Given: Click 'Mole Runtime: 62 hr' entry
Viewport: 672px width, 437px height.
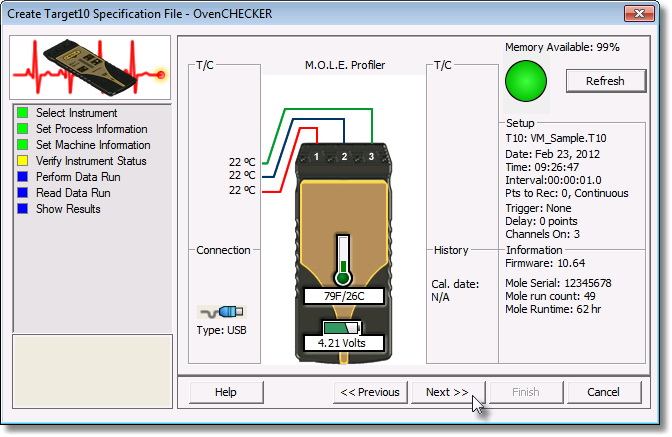Looking at the screenshot, I should pos(553,309).
